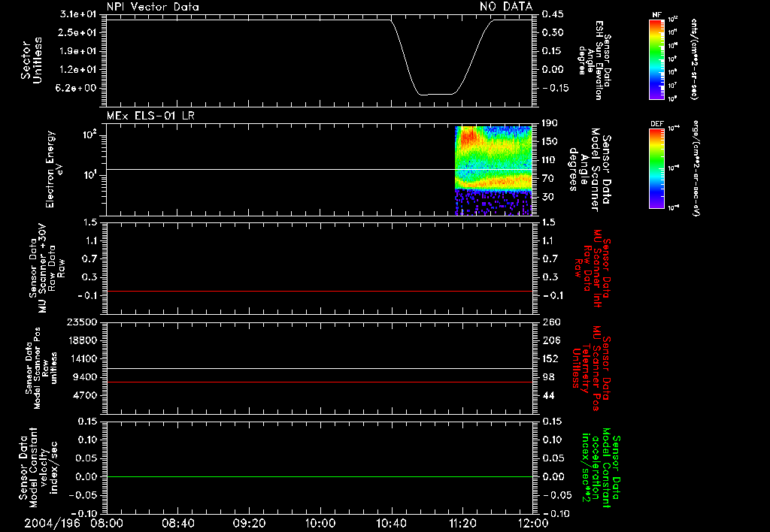Click the '10:00' time axis label
The height and width of the screenshot is (532, 770).
[x=320, y=523]
